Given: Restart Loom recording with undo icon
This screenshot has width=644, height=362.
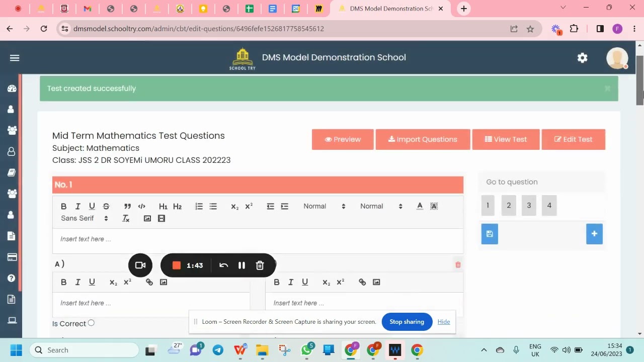Looking at the screenshot, I should pyautogui.click(x=224, y=265).
